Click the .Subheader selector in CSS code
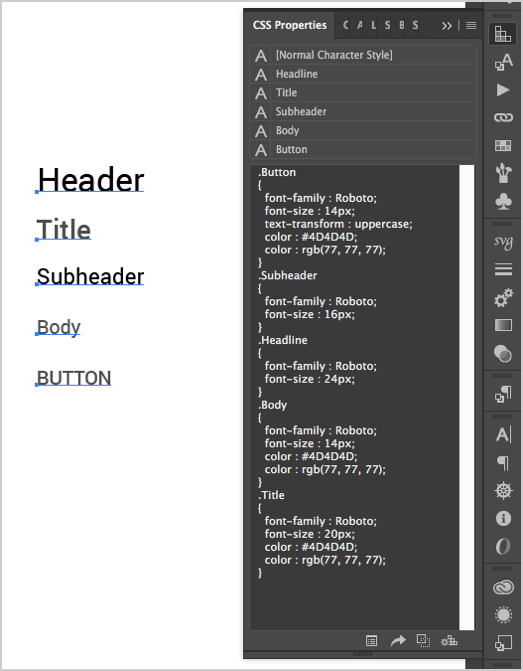 [x=288, y=276]
